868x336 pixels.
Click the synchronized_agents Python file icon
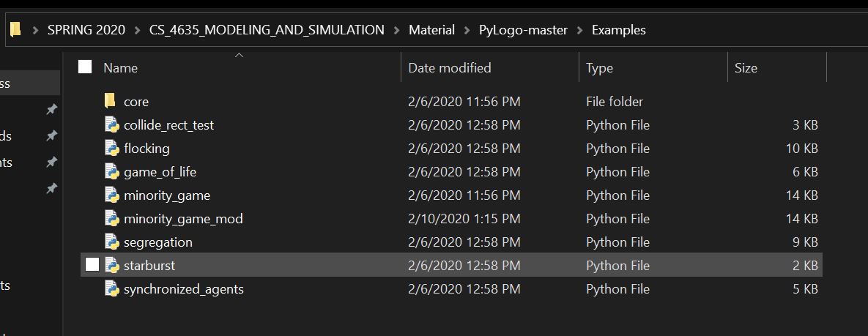coord(111,289)
